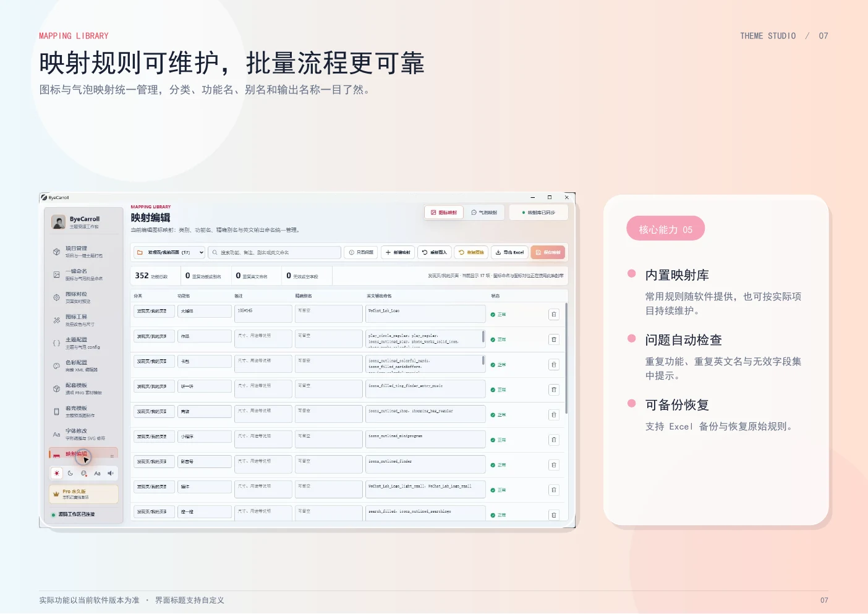Click 分类 field in 小程序 row

pos(155,437)
